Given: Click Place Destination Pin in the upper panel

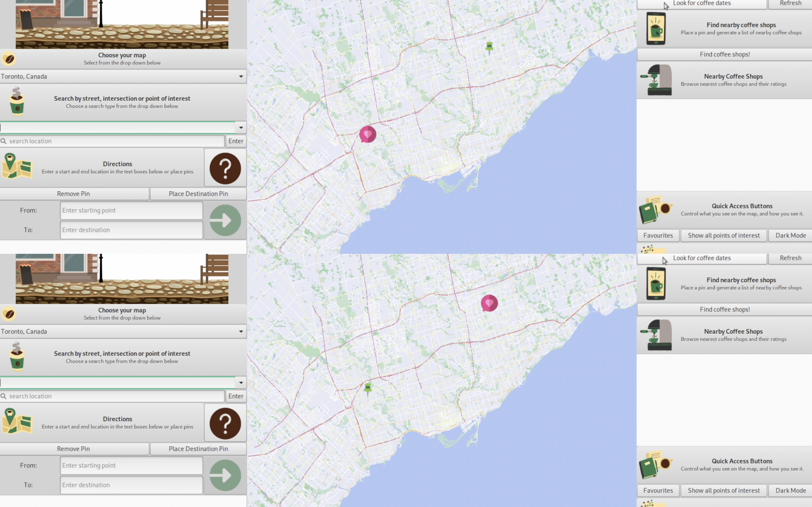Looking at the screenshot, I should 198,194.
